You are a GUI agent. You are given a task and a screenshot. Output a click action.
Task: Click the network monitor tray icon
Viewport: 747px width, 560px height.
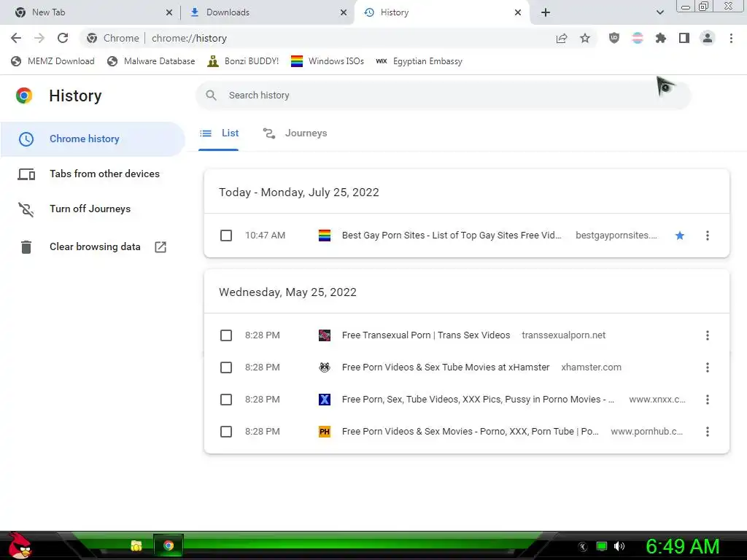602,546
